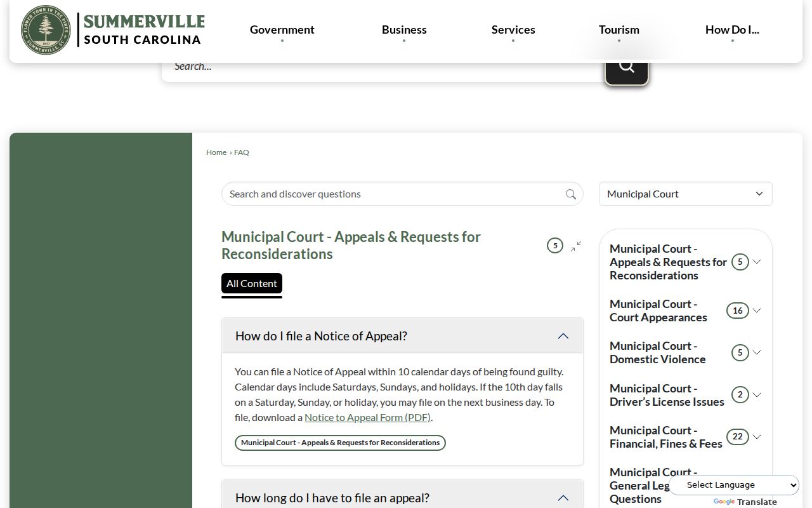Open the Services menu
This screenshot has height=508, width=812.
pyautogui.click(x=513, y=30)
